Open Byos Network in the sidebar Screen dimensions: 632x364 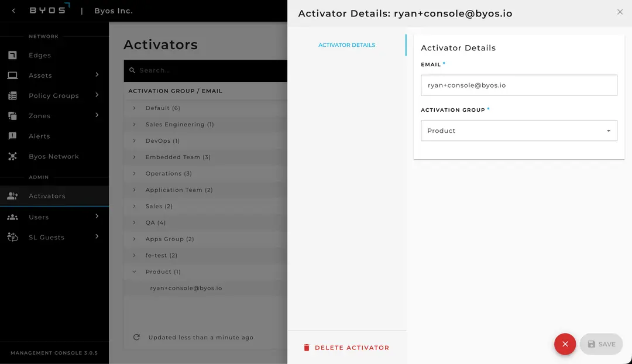[54, 156]
